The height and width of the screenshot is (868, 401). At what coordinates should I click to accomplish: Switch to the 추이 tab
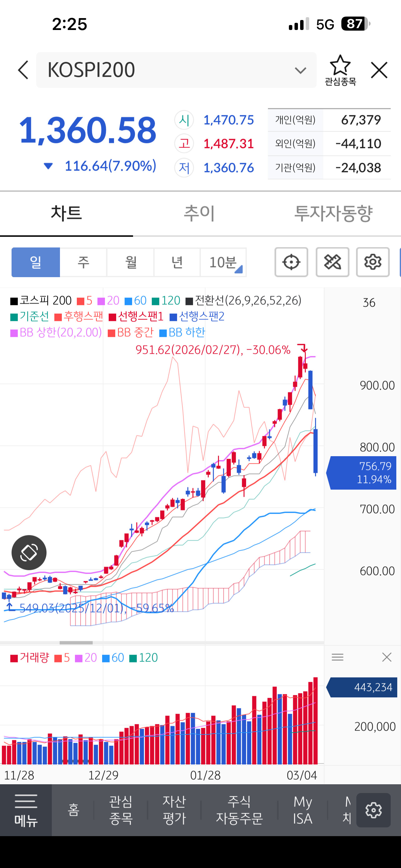coord(199,213)
